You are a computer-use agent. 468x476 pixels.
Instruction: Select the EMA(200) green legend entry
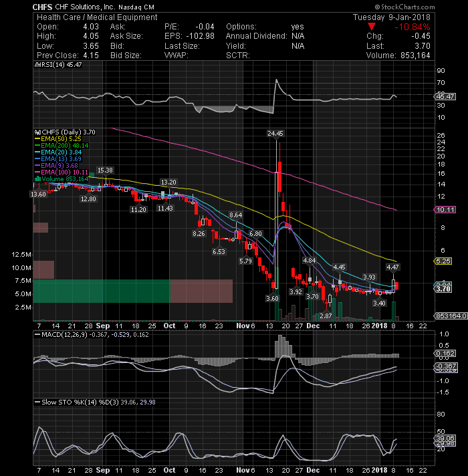pos(62,146)
